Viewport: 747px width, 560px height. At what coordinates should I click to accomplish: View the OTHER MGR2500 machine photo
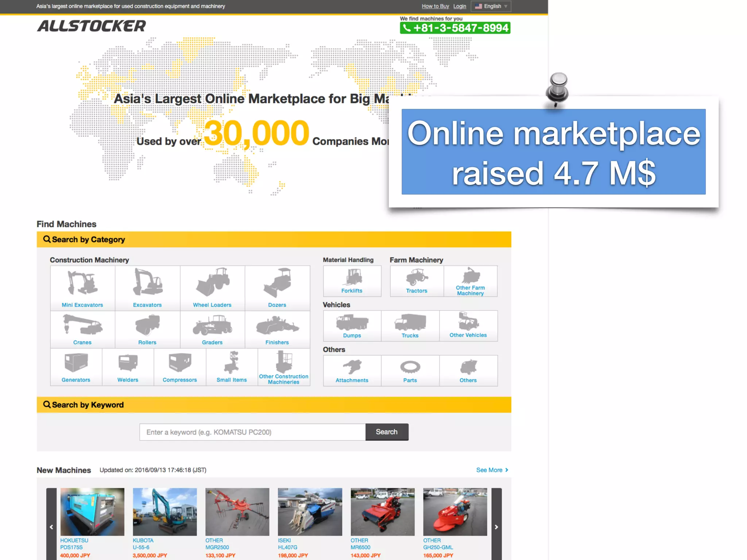point(237,512)
